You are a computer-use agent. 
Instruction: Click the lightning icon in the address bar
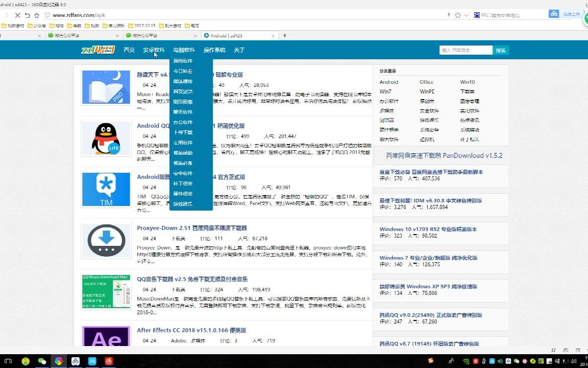449,14
